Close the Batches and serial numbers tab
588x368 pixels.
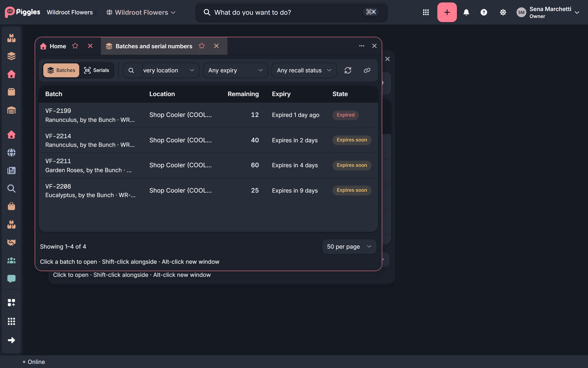[216, 46]
